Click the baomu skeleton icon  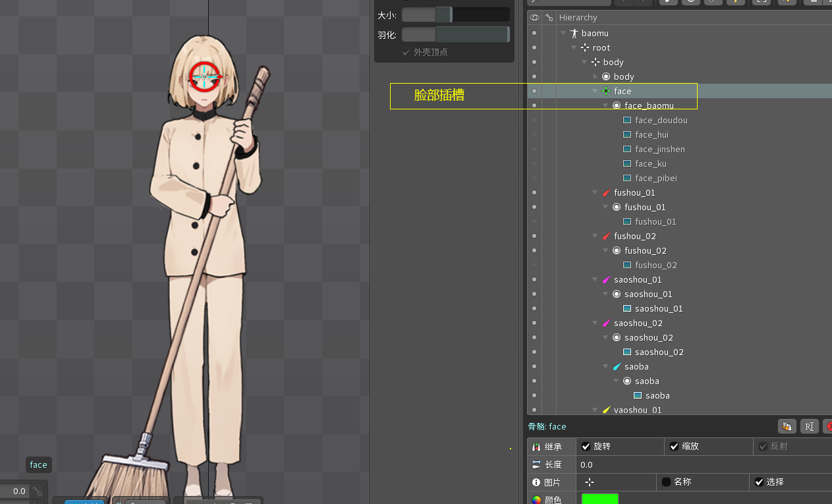pos(573,34)
